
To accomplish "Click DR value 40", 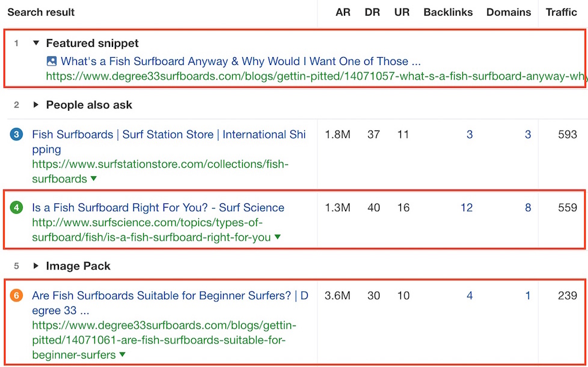I will click(x=373, y=208).
